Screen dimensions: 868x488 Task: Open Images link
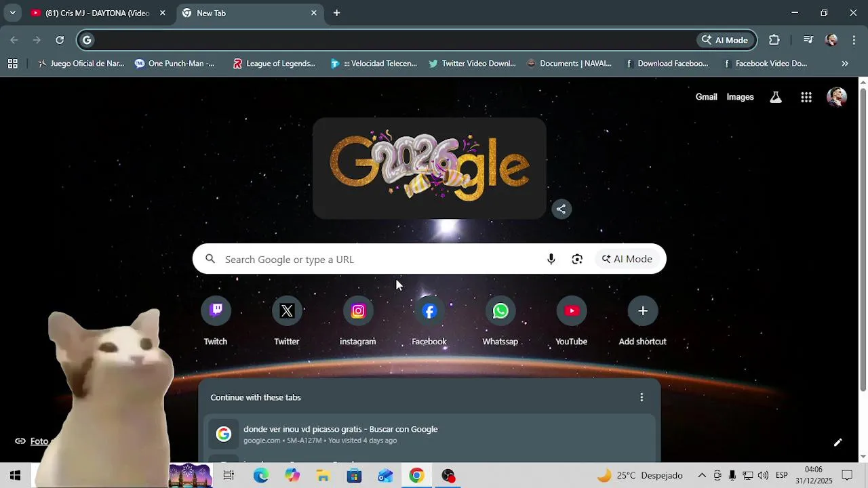(x=740, y=97)
